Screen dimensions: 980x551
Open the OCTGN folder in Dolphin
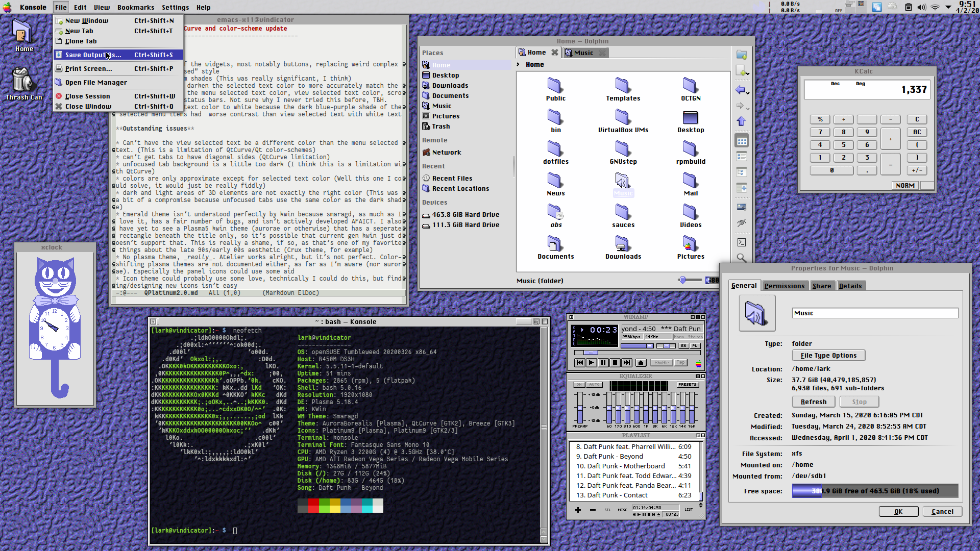(x=690, y=89)
